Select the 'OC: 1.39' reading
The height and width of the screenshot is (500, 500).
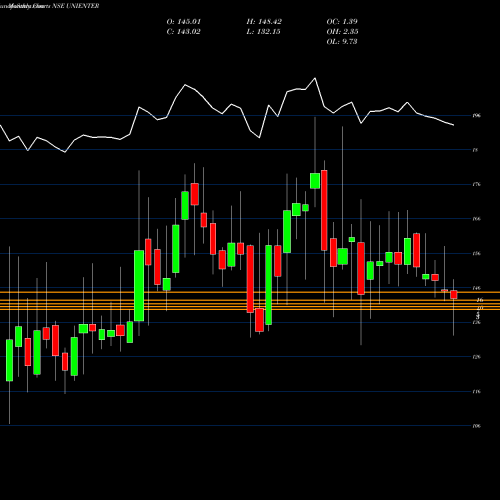coord(342,22)
